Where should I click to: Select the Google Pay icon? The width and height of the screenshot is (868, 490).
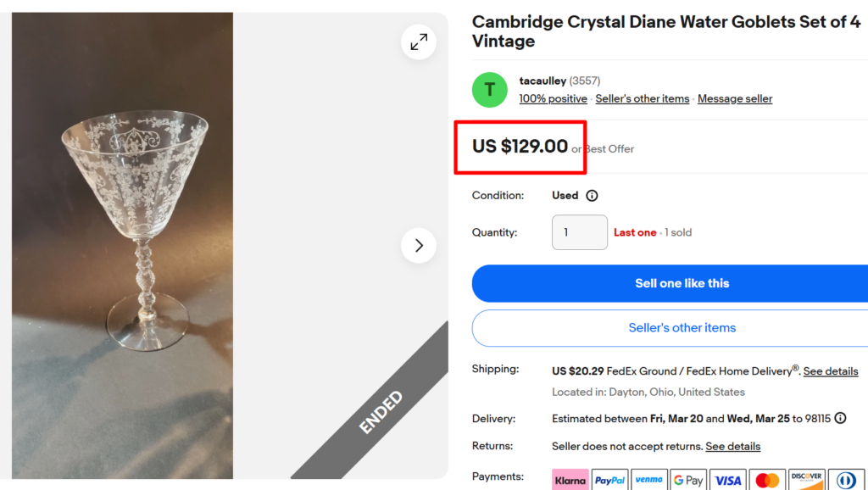(x=687, y=479)
